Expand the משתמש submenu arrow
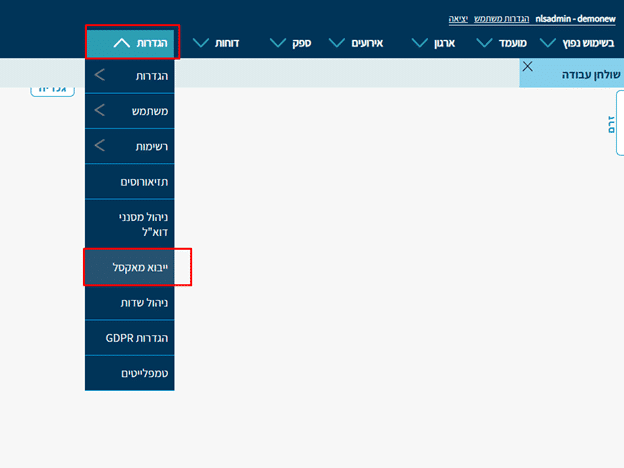Viewport: 624px width, 468px height. point(100,111)
